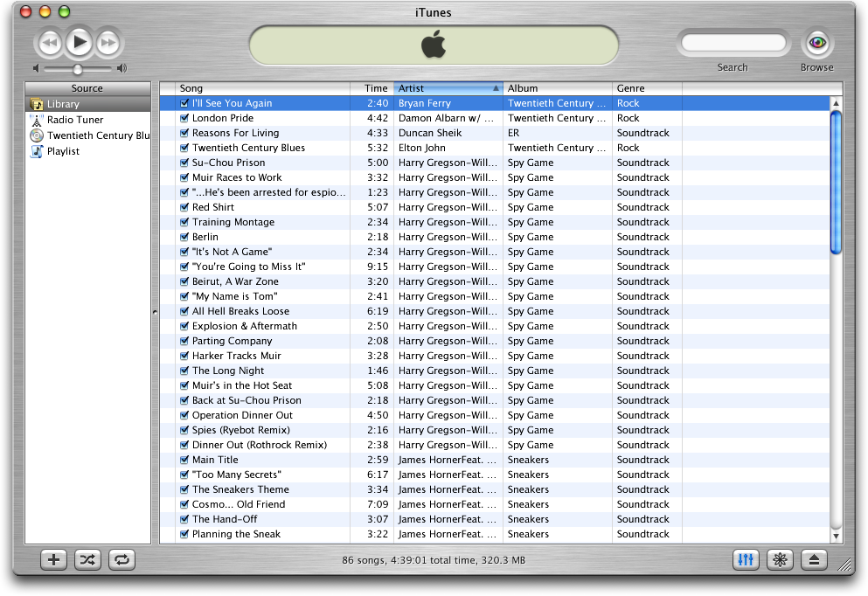Eject the disc
Image resolution: width=868 pixels, height=596 pixels.
click(x=814, y=560)
